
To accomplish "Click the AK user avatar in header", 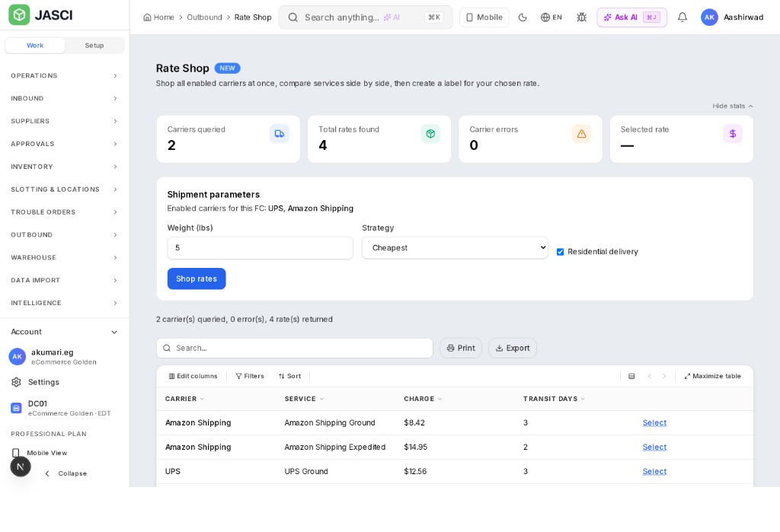I will tap(709, 18).
